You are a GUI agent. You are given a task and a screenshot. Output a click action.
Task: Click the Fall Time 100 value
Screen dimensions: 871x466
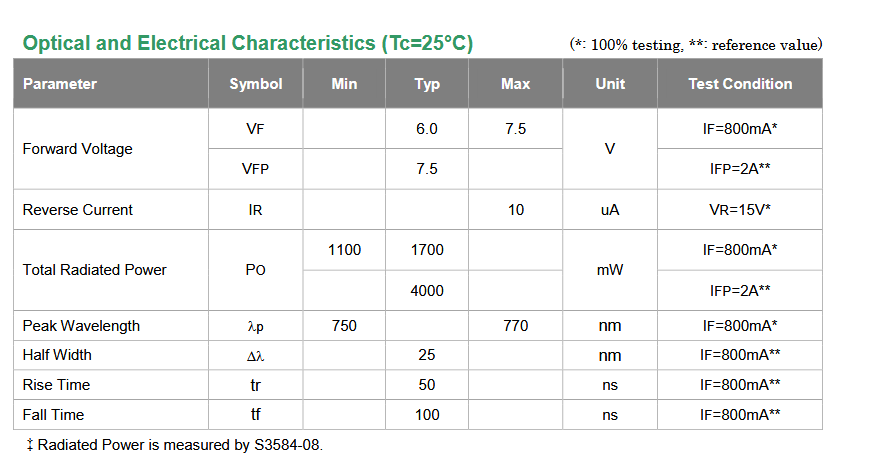point(427,415)
